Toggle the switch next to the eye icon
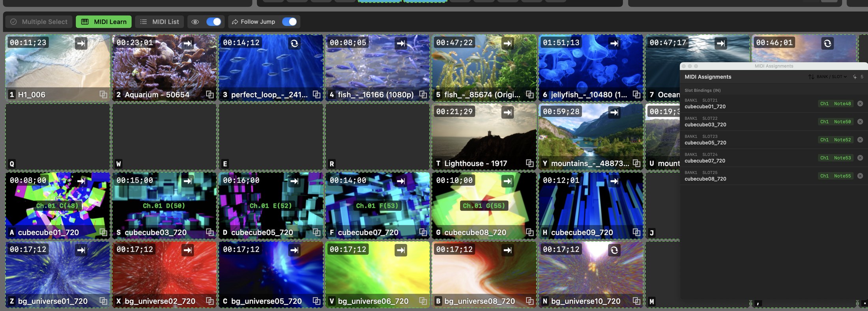The image size is (868, 311). tap(214, 22)
